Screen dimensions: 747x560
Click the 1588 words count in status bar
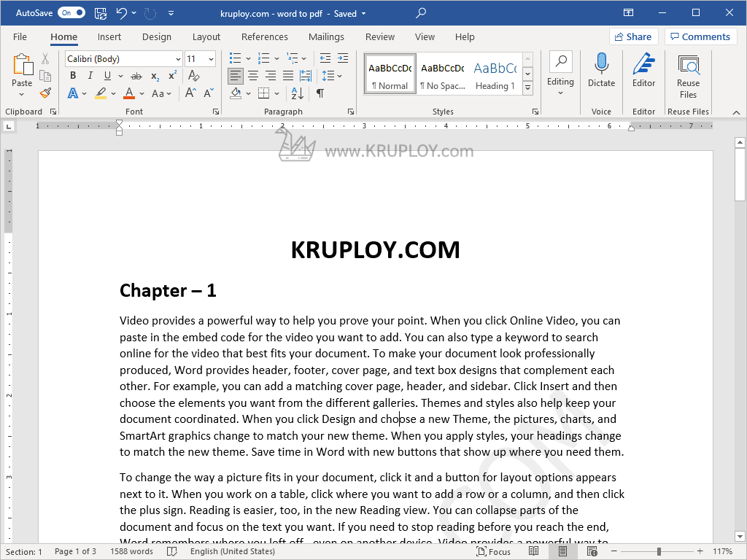click(x=131, y=552)
